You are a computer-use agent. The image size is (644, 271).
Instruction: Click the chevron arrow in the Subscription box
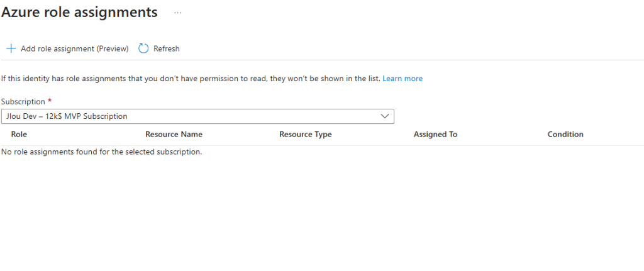click(x=385, y=116)
